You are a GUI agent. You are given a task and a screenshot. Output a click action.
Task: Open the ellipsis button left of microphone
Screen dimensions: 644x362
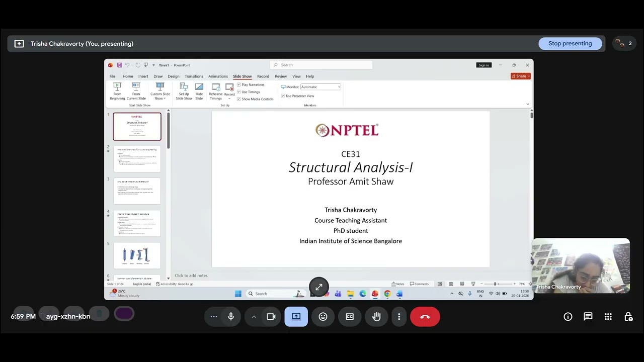(214, 317)
